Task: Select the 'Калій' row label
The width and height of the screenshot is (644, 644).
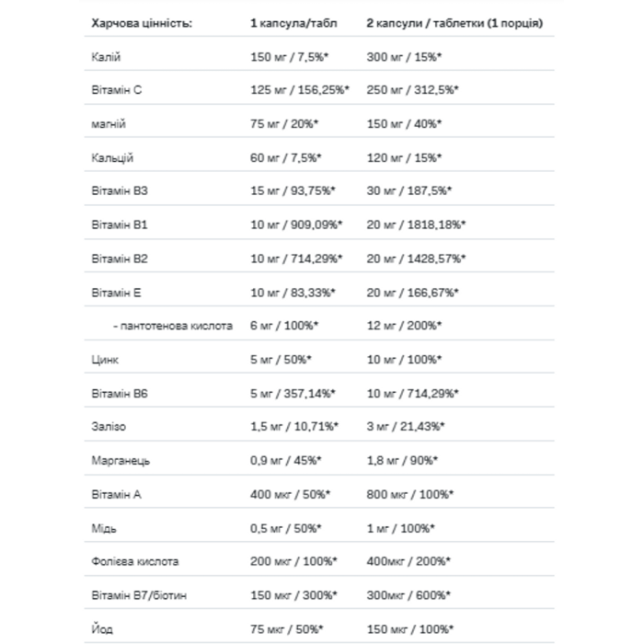Action: (106, 57)
